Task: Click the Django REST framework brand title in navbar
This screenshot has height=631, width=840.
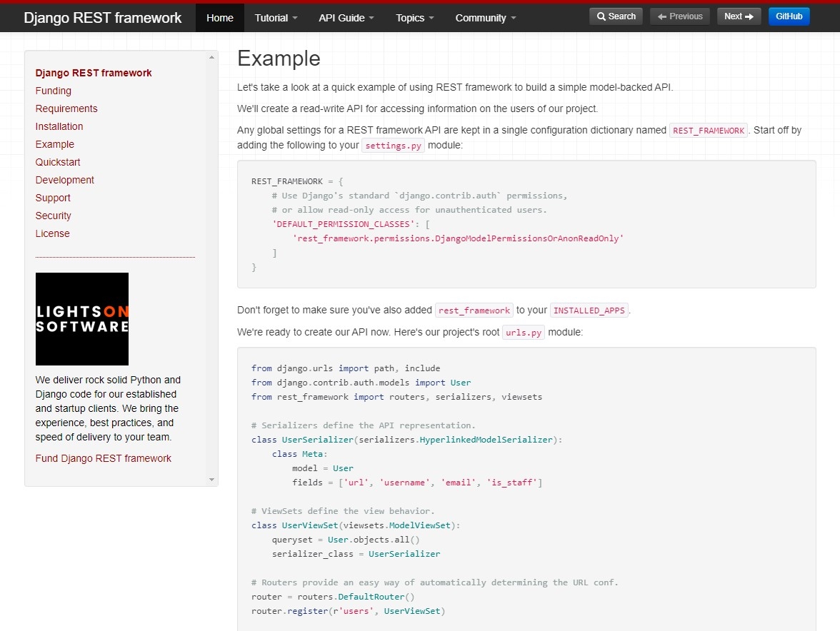Action: (x=103, y=18)
